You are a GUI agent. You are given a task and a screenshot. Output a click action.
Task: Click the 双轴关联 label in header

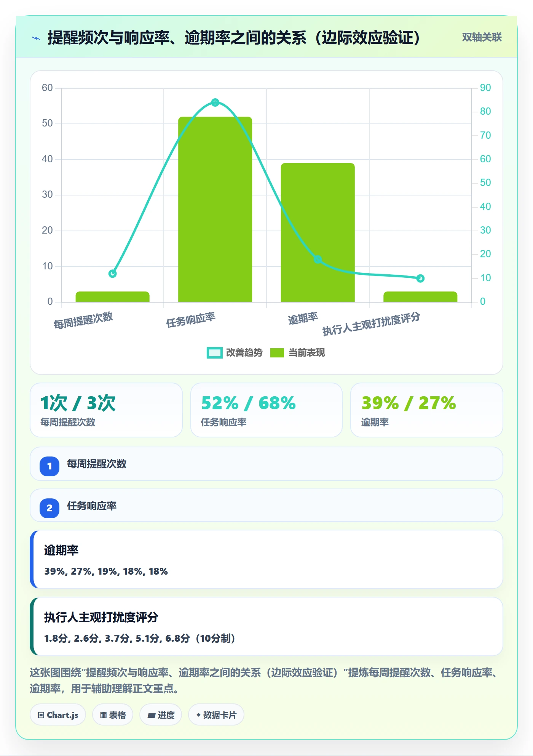tap(482, 37)
